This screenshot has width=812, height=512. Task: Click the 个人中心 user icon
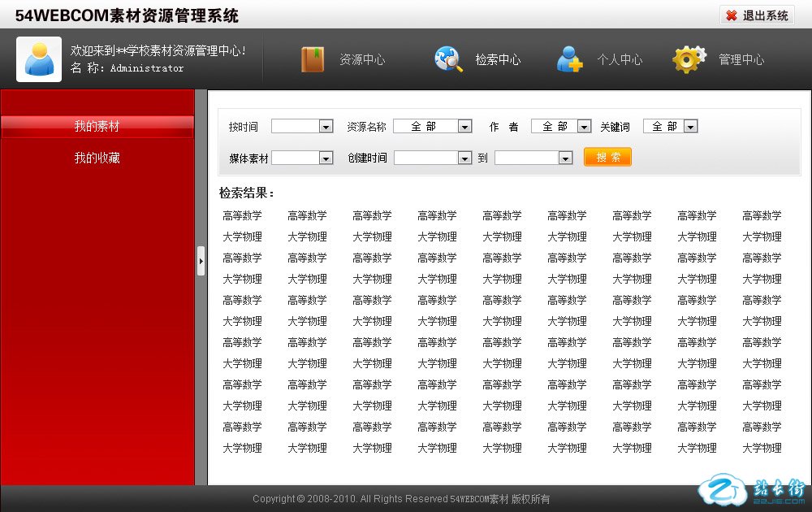point(569,59)
